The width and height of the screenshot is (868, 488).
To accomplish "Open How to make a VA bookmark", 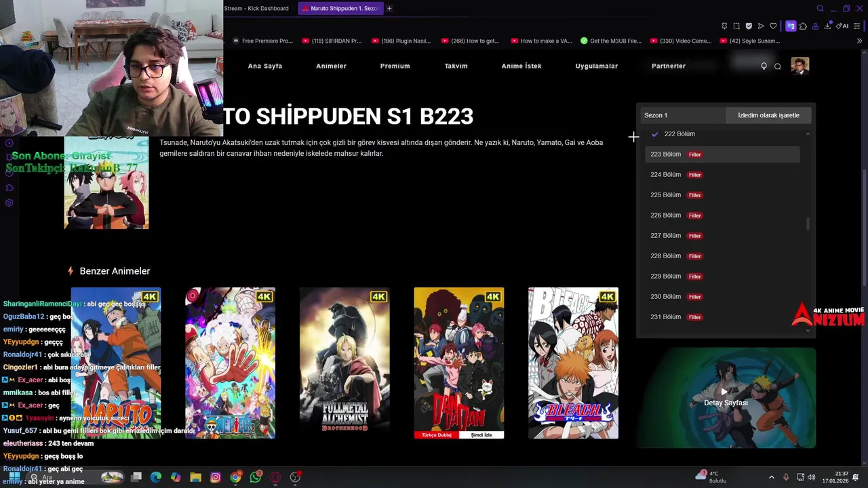I will pyautogui.click(x=540, y=41).
